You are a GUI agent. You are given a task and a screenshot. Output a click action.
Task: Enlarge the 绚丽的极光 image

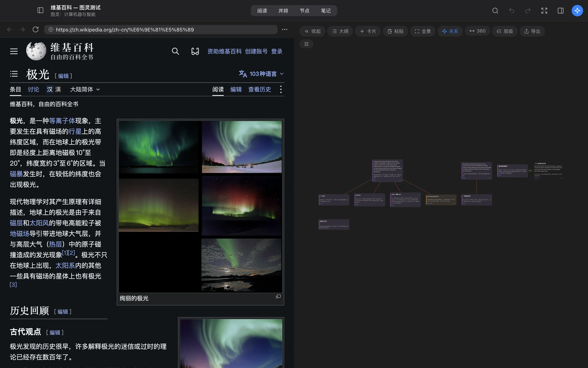point(278,296)
